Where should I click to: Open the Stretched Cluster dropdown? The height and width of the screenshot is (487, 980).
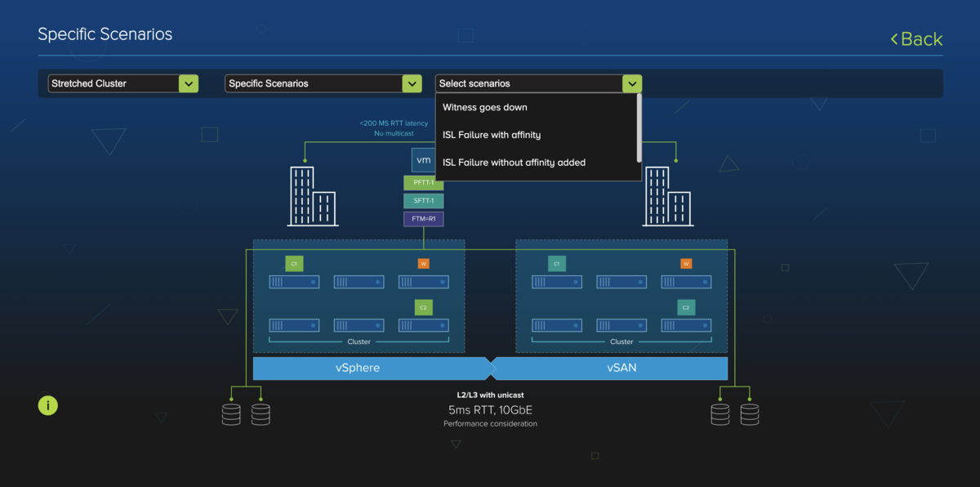(x=123, y=83)
